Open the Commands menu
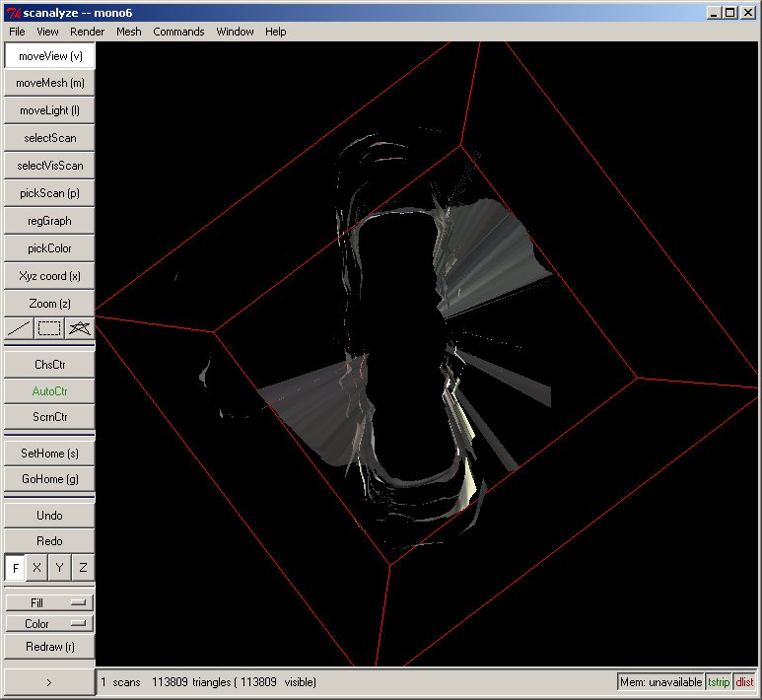This screenshot has width=762, height=700. (x=178, y=32)
